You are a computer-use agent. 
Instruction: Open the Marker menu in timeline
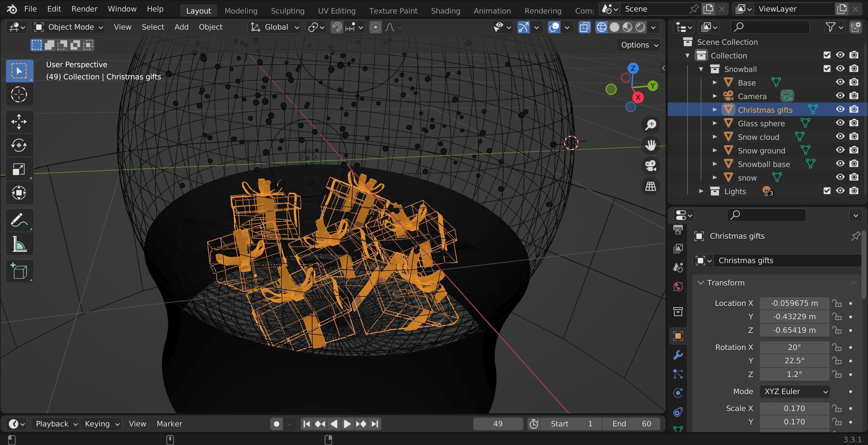(169, 424)
